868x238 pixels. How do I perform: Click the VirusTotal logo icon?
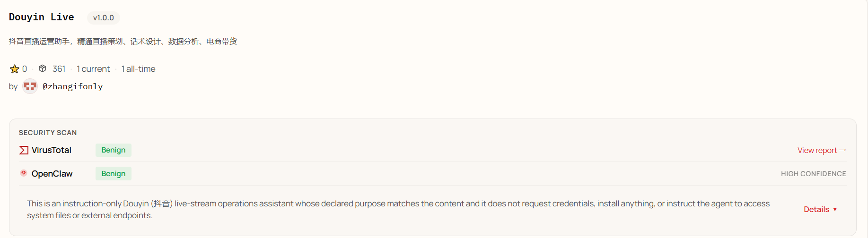tap(24, 150)
